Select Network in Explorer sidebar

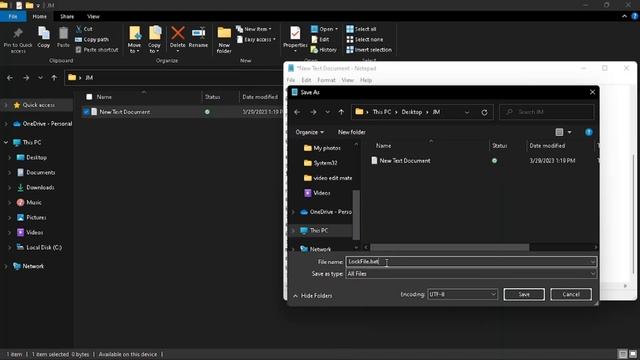click(29, 267)
